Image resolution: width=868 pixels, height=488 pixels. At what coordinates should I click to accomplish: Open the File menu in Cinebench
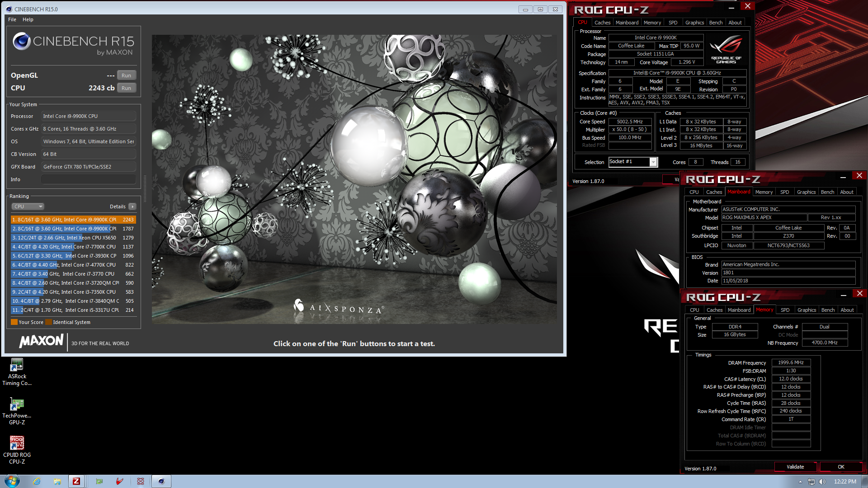[12, 19]
